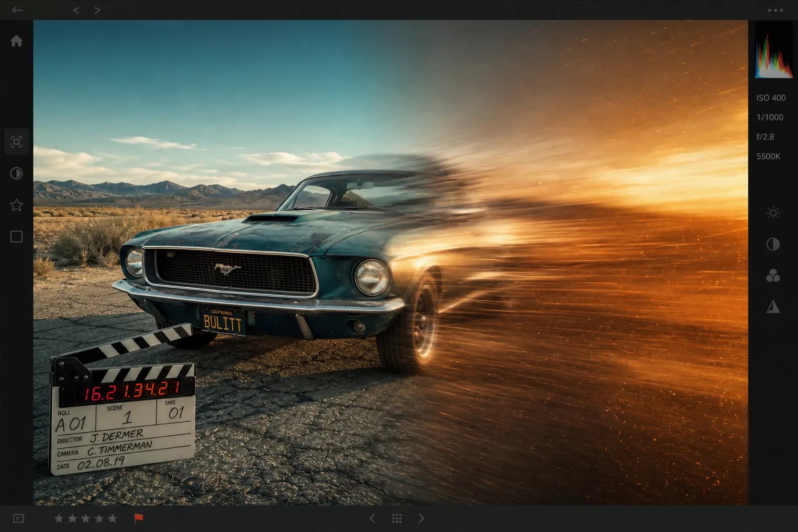
Task: Toggle the red flag marker
Action: tap(138, 518)
